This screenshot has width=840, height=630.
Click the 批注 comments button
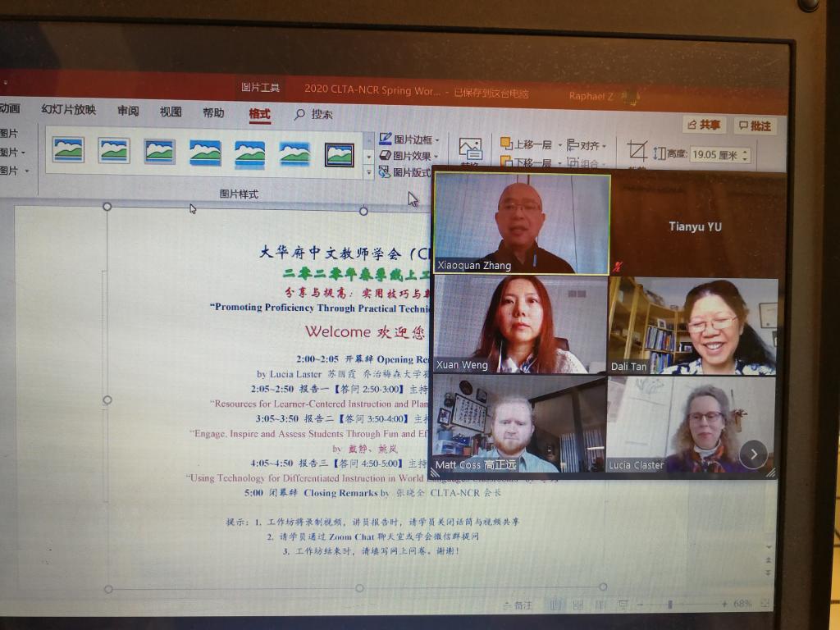pos(755,126)
